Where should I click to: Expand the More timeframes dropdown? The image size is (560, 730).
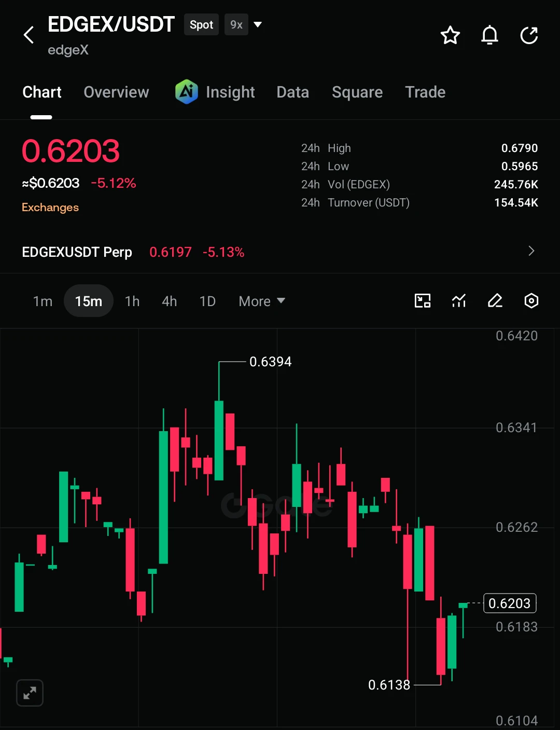click(262, 301)
